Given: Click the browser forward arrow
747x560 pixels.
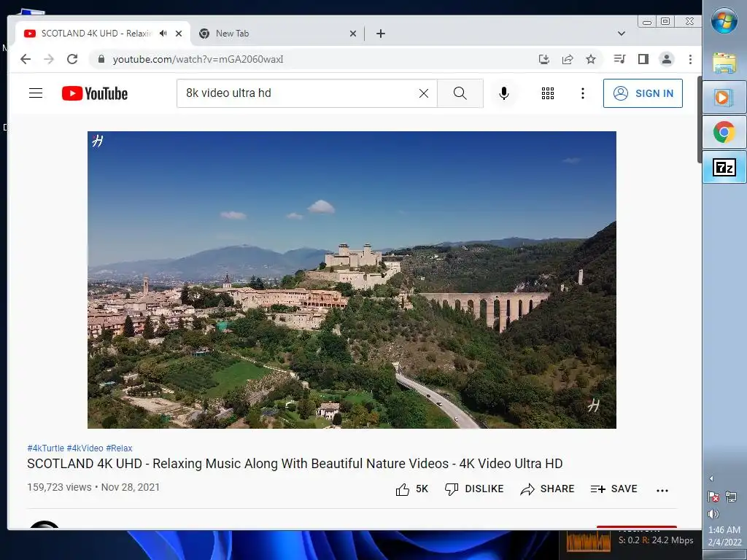Looking at the screenshot, I should point(49,59).
